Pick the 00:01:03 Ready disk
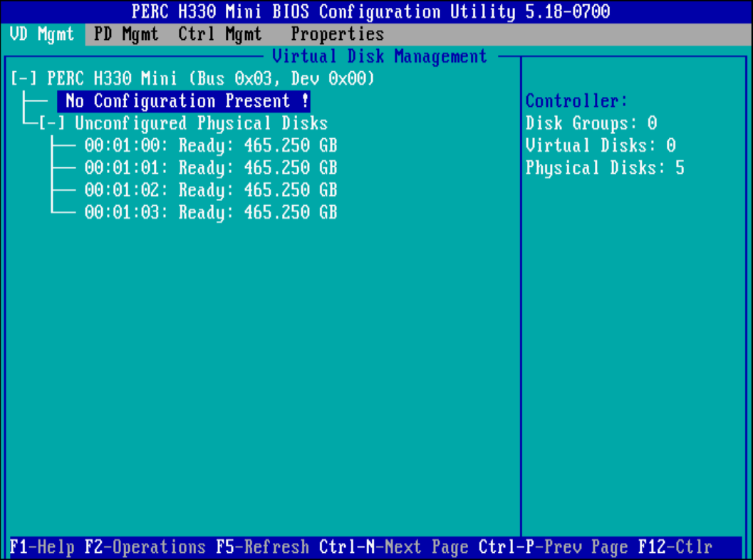Screen dimensions: 753x560 [x=210, y=212]
